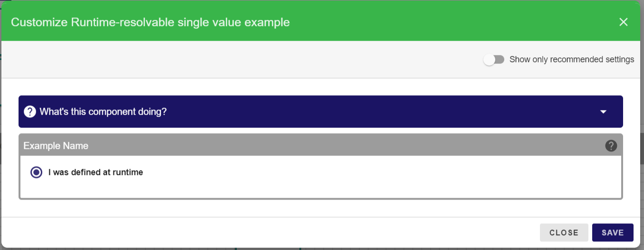Select the 'I was defined at runtime' radio button
This screenshot has width=644, height=250.
pos(36,172)
